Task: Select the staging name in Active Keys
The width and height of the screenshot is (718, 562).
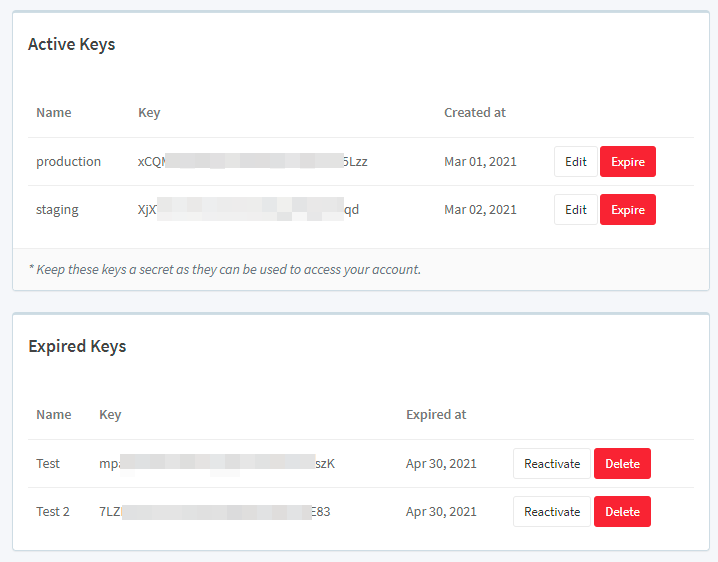Action: (x=57, y=210)
